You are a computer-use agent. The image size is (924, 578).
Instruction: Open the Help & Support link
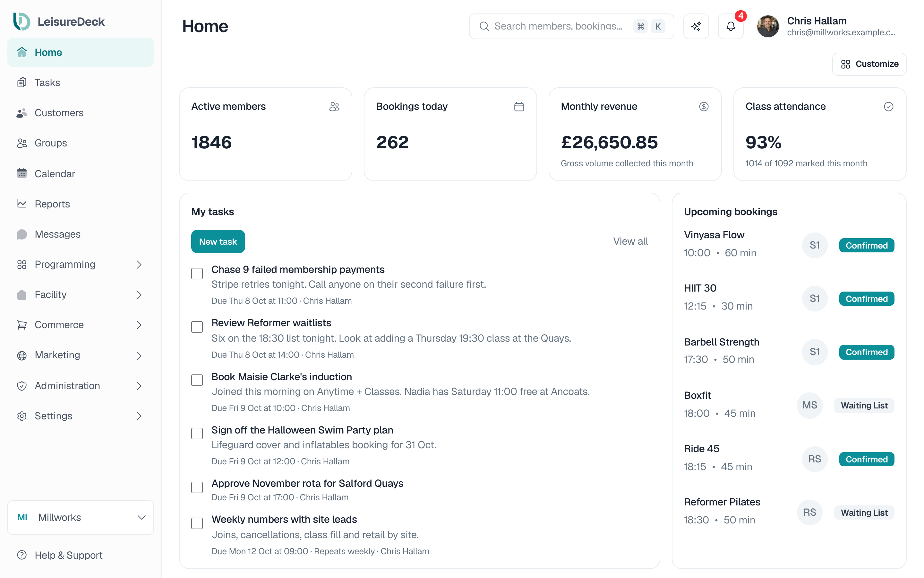tap(81, 555)
